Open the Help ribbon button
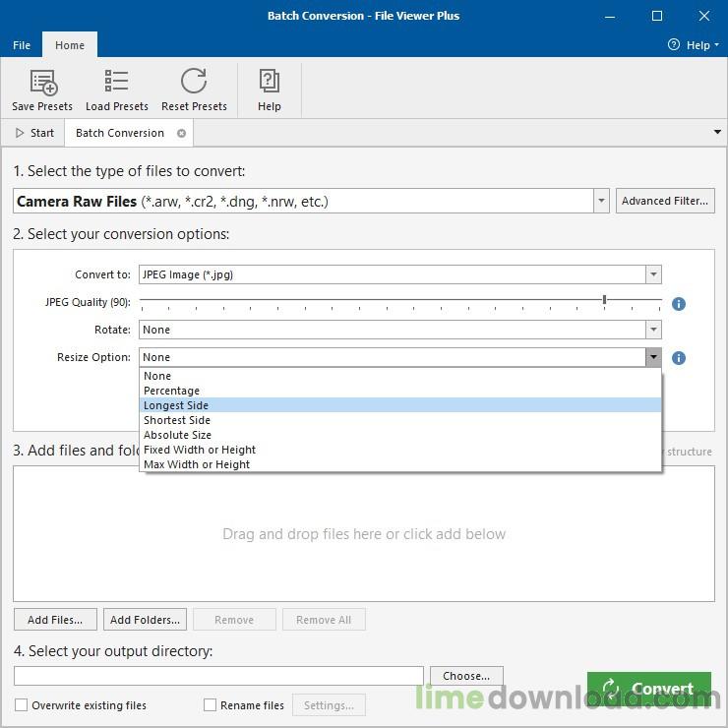Screen dimensions: 728x728 (x=270, y=91)
